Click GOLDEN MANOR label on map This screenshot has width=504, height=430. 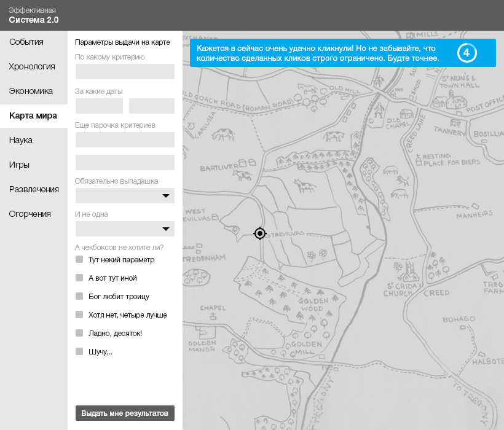(202, 346)
